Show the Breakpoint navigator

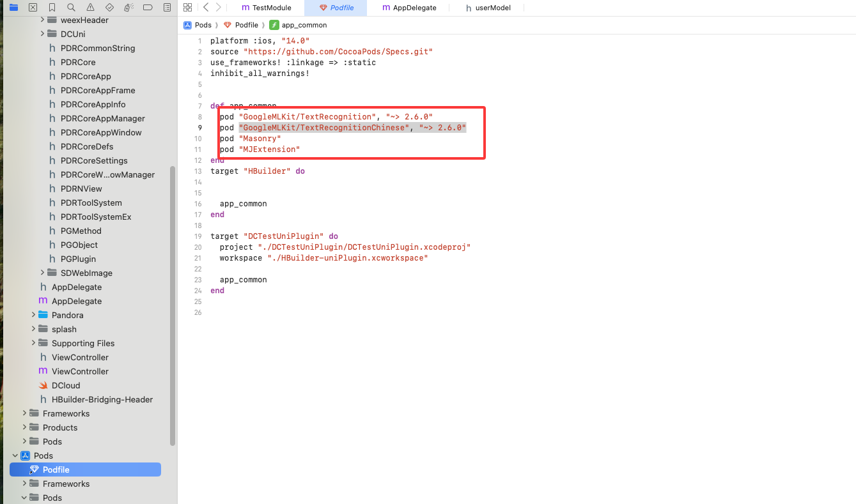point(148,8)
